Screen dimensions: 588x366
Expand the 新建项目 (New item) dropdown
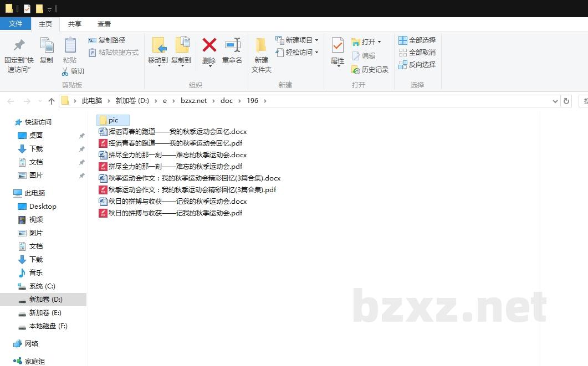(316, 40)
